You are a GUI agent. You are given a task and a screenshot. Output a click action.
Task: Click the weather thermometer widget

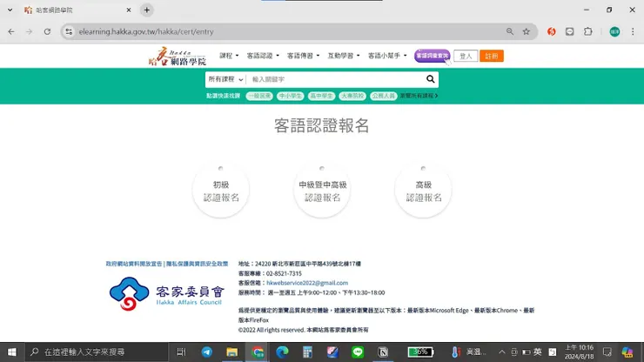468,352
